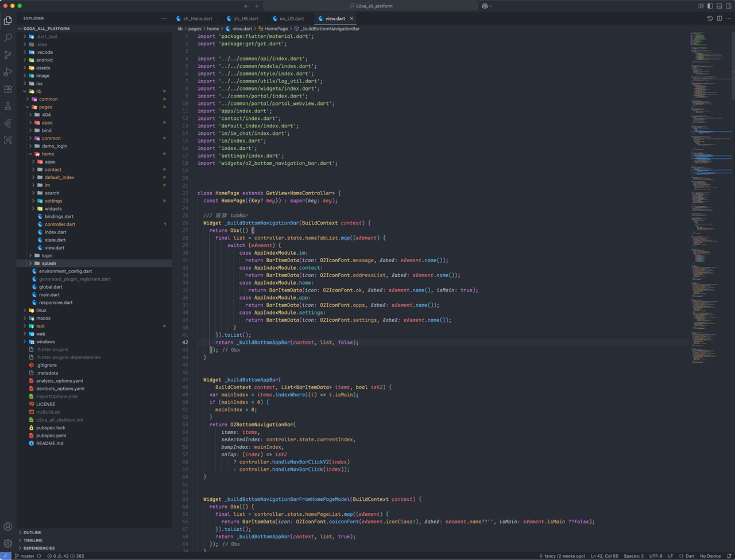Select the view.dart editor tab
735x560 pixels.
pos(335,18)
